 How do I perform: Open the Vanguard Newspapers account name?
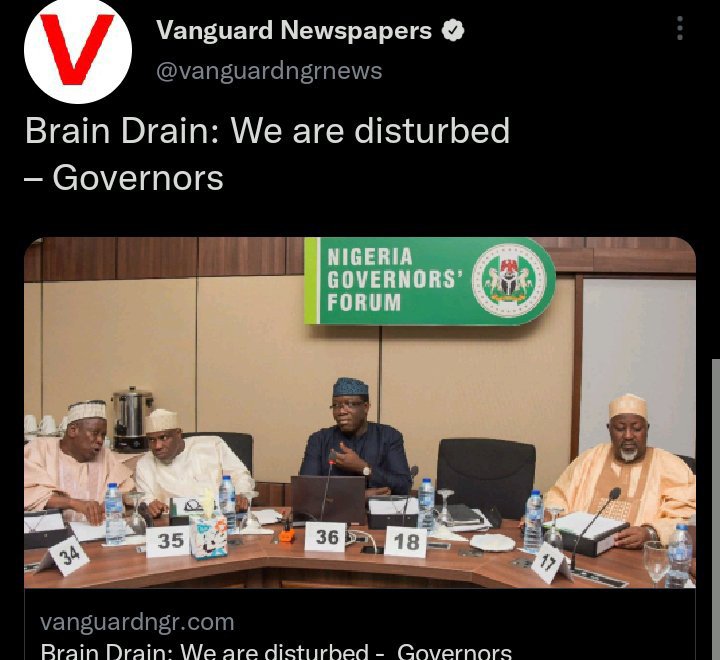coord(294,30)
